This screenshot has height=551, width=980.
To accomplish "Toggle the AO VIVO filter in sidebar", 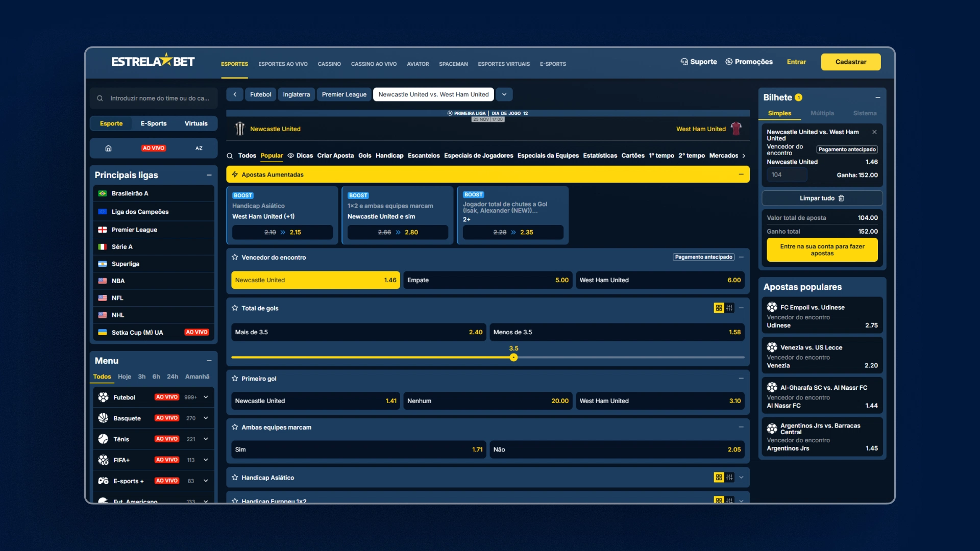I will pos(154,148).
